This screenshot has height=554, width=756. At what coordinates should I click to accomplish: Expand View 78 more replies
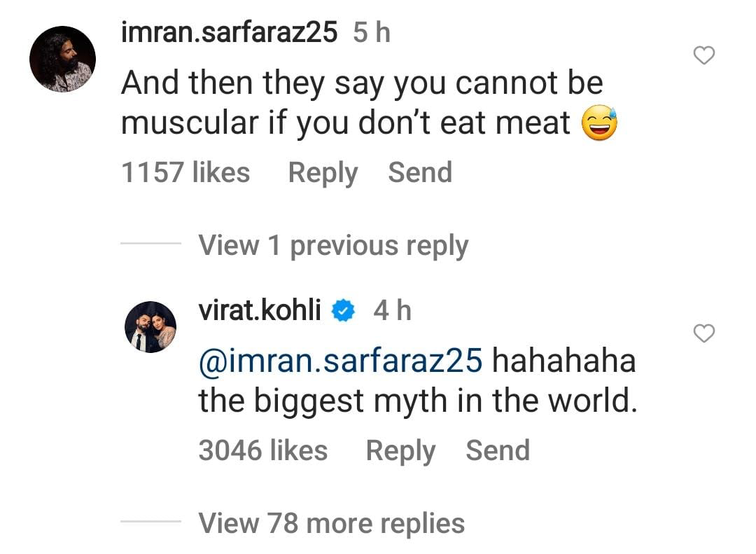coord(331,522)
